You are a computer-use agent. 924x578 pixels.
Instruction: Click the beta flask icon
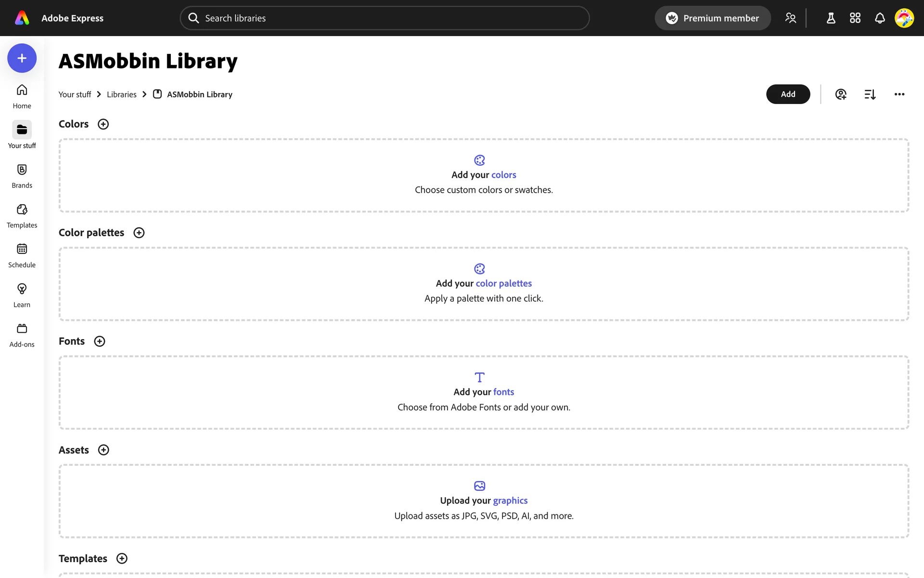831,18
